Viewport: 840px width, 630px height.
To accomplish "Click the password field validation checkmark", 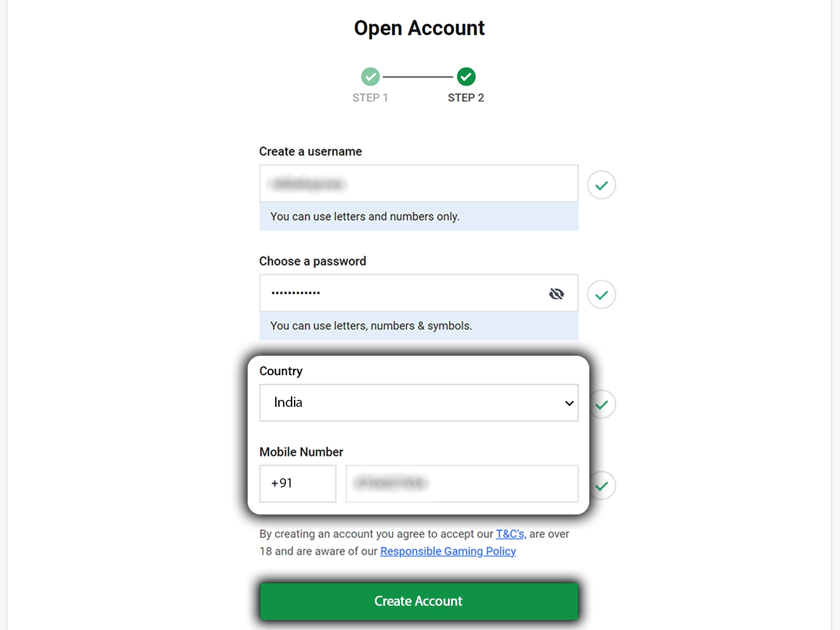I will 601,294.
